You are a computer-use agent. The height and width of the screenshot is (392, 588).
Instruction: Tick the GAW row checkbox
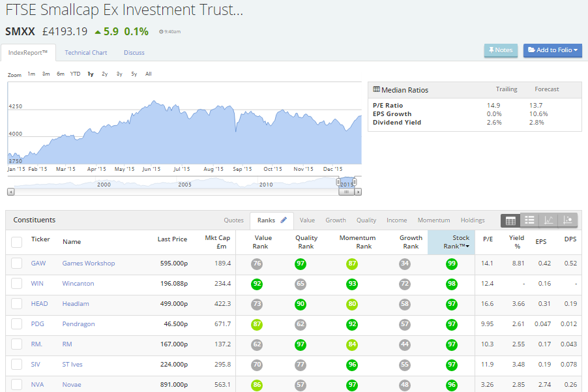[x=16, y=264]
